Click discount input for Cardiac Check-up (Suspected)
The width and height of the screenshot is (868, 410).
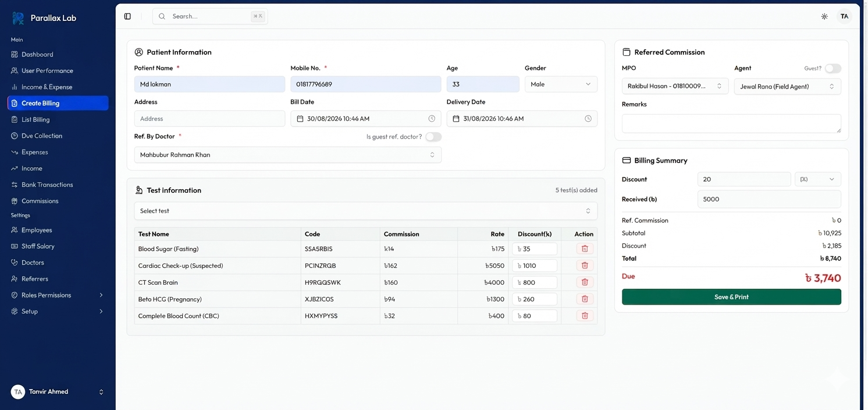tap(535, 266)
